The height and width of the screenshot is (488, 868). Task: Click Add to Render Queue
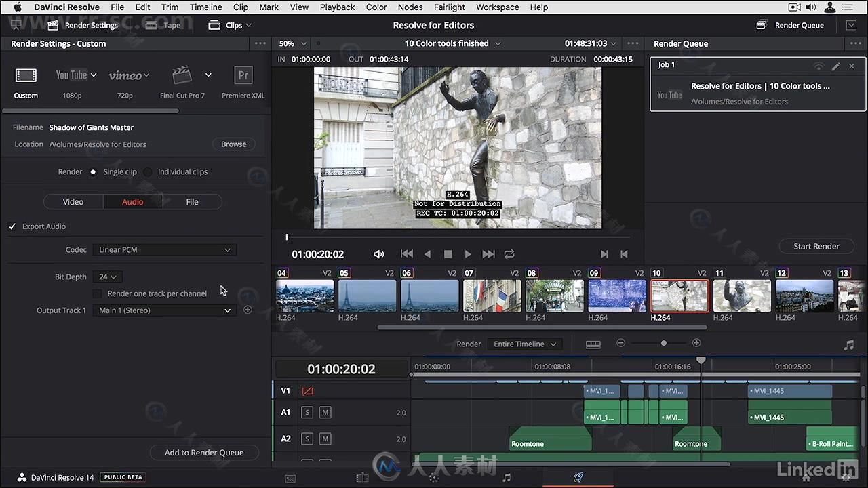tap(204, 453)
